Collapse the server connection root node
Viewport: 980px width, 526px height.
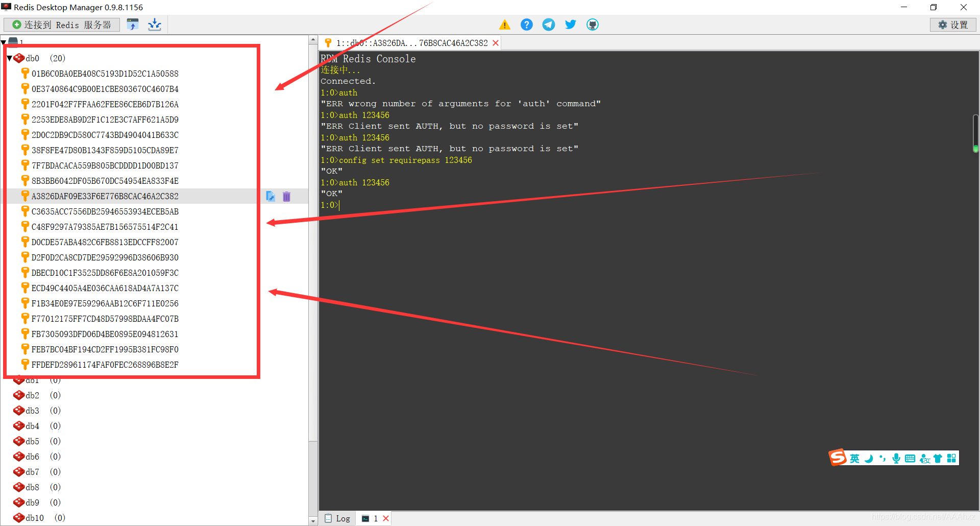coord(4,42)
